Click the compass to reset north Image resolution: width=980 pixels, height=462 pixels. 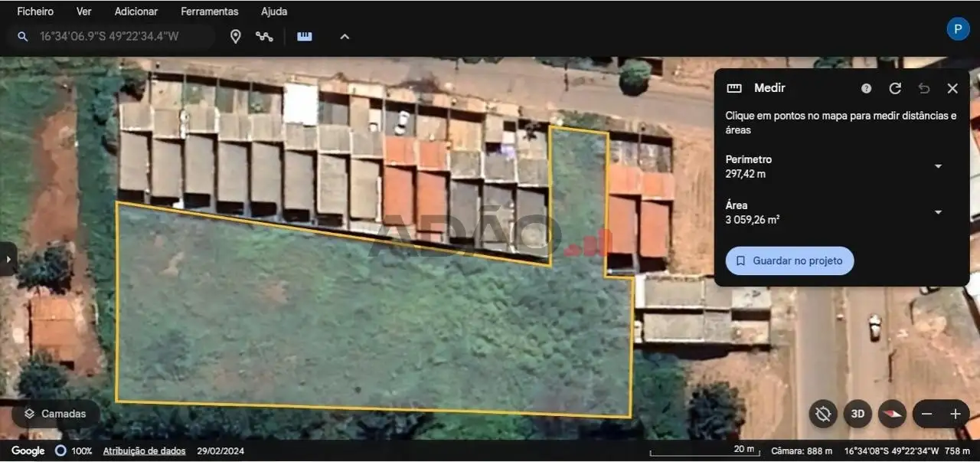pos(892,414)
